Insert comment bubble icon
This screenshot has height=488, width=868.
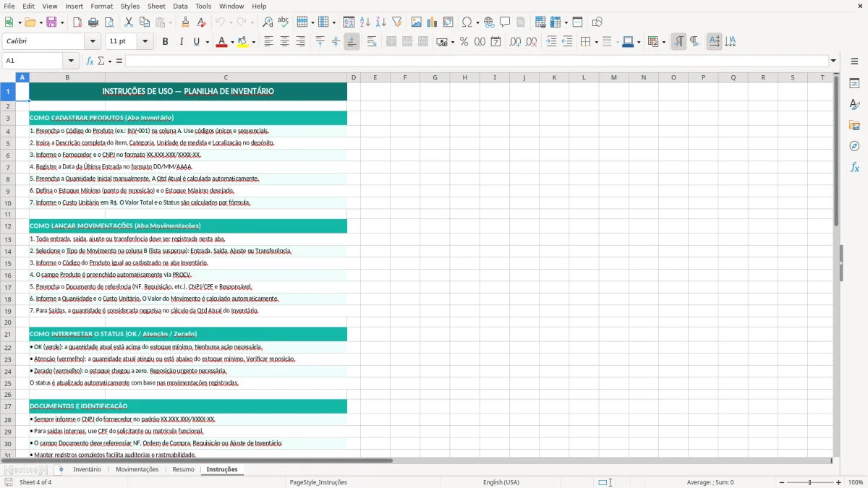coord(505,22)
